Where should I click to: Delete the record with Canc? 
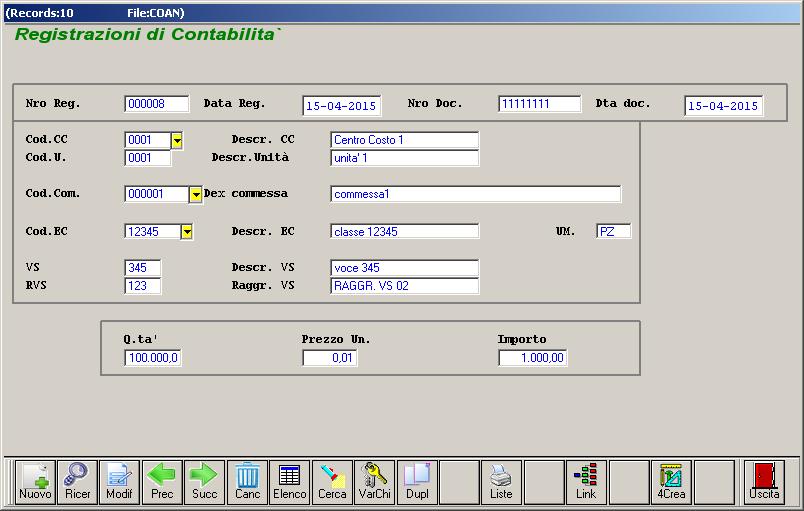point(247,482)
